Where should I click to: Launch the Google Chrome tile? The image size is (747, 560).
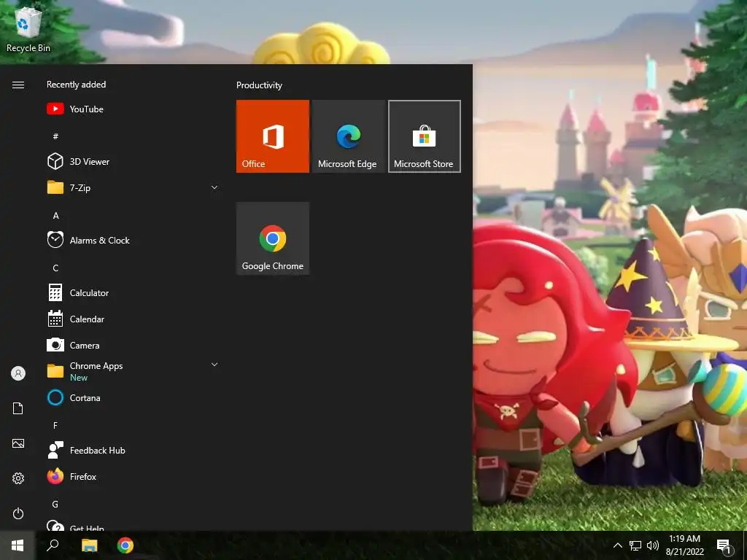click(273, 238)
